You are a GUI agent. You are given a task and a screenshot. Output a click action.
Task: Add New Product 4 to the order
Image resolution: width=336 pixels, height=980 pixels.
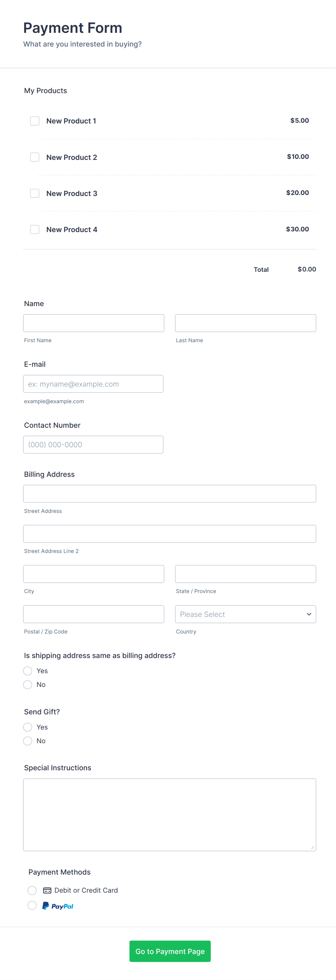pos(34,229)
